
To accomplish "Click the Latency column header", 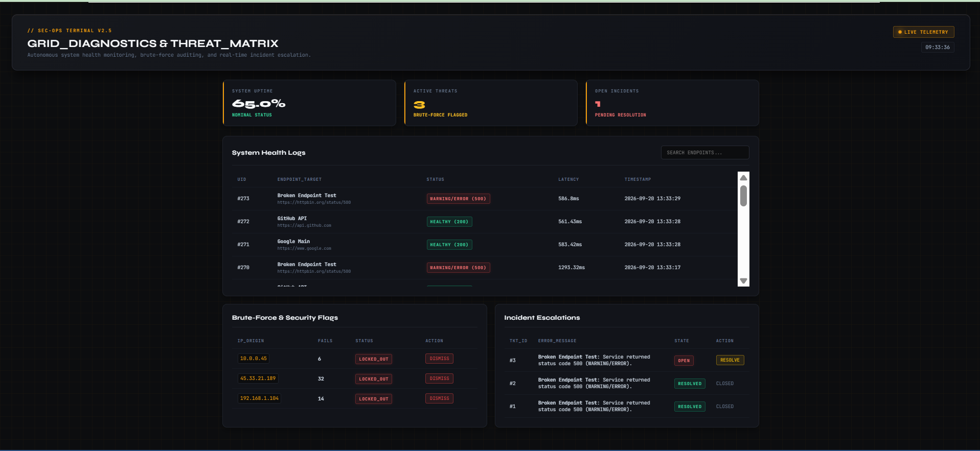I will point(568,180).
